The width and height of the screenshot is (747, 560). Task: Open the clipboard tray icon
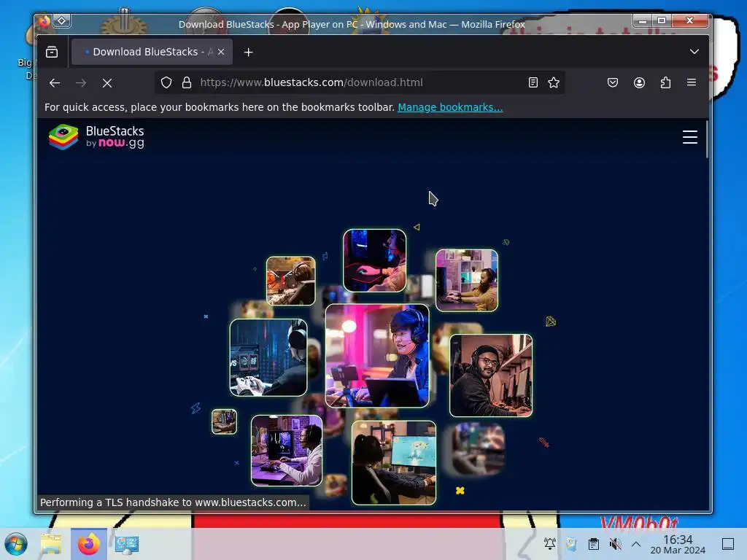[594, 543]
